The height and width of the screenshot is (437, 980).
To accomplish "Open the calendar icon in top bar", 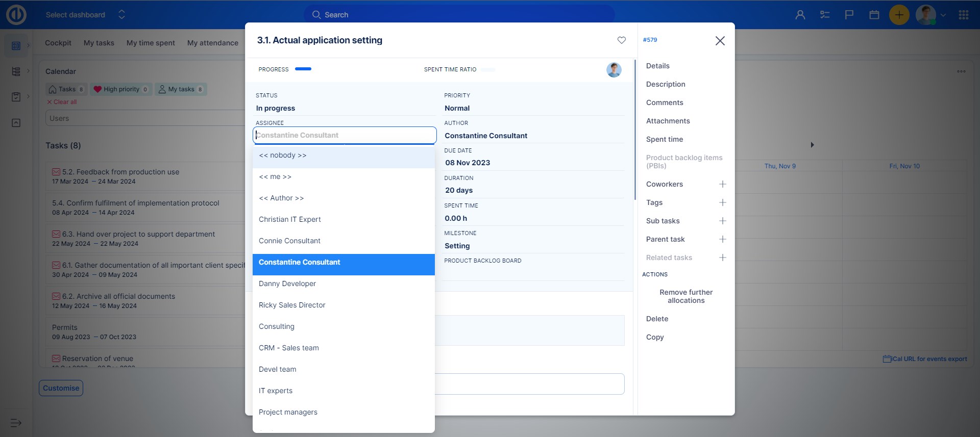I will pyautogui.click(x=874, y=15).
